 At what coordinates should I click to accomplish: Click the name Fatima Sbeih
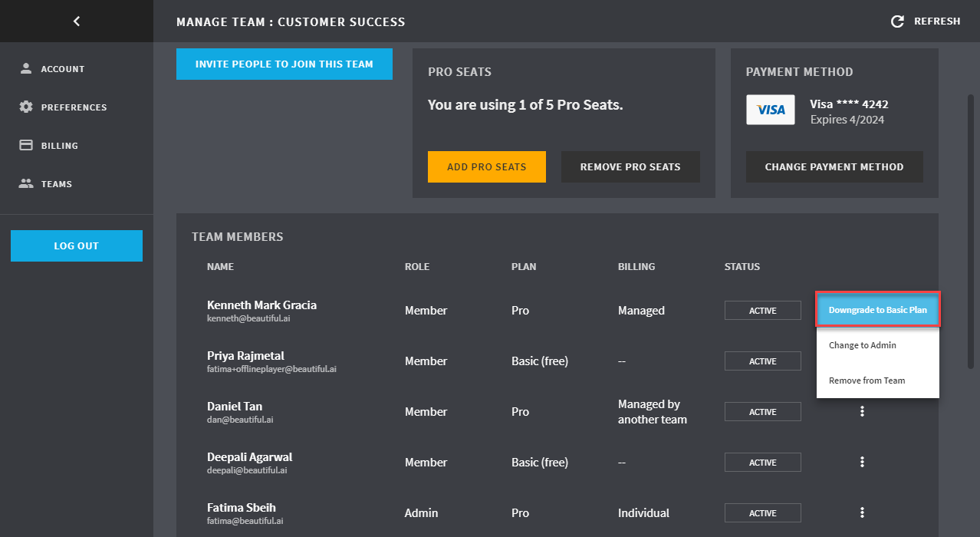[242, 507]
